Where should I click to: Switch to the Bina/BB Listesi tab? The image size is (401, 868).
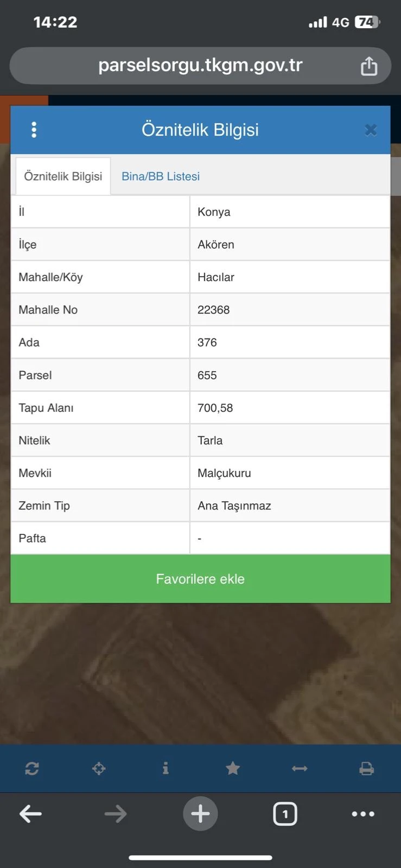point(161,176)
